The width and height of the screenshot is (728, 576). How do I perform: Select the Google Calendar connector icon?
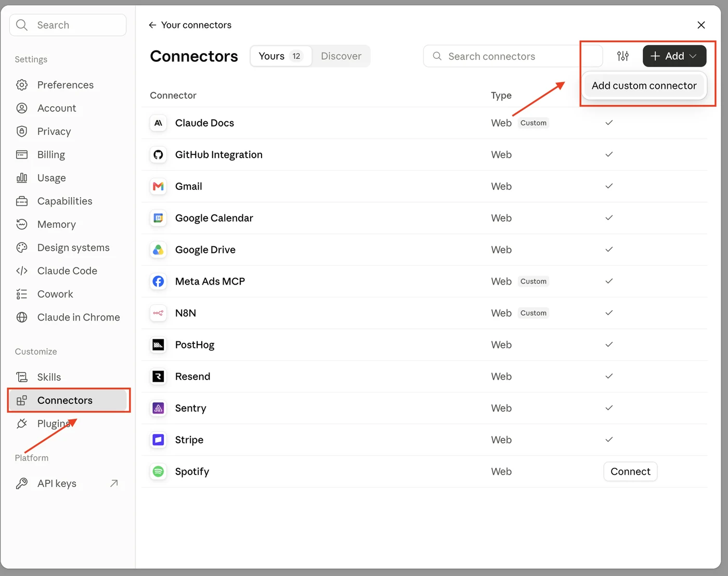click(x=159, y=218)
